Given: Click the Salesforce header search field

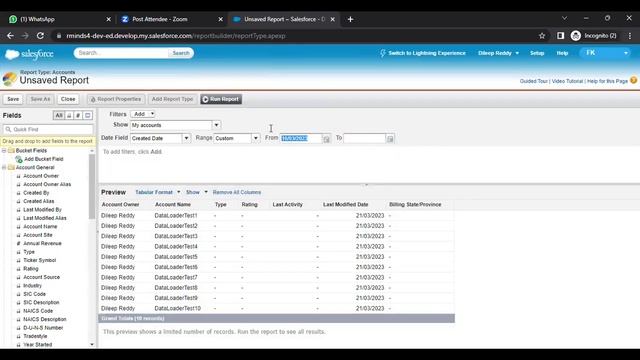Looking at the screenshot, I should 121,53.
